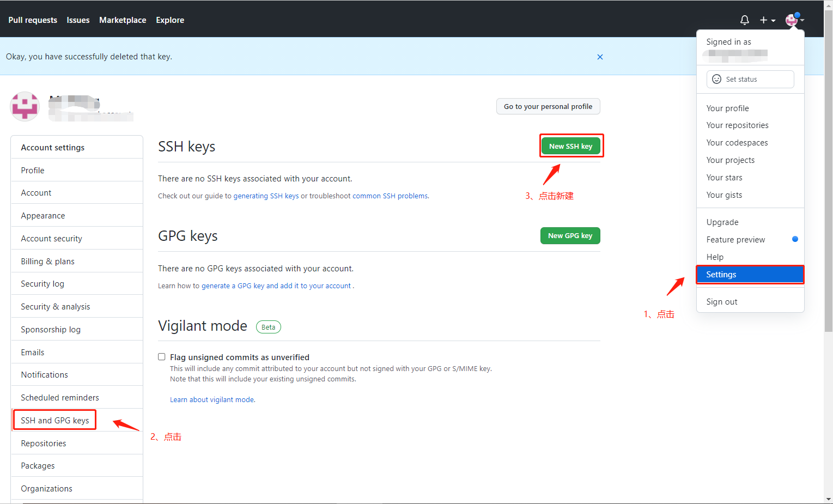Select Settings in the account menu
The height and width of the screenshot is (504, 833).
pos(721,274)
